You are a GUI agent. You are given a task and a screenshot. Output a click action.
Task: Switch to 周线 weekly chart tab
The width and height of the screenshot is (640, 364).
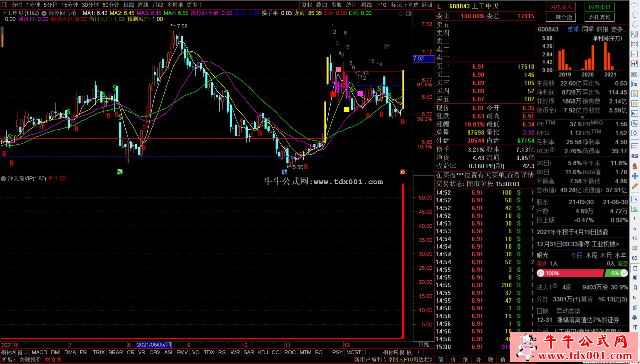coord(143,5)
